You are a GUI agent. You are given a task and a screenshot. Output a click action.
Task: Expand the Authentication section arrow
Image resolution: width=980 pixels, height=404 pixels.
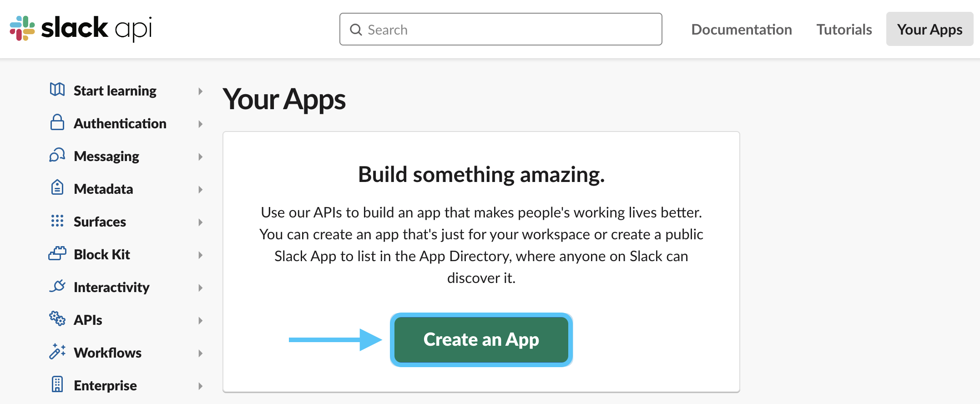point(201,124)
